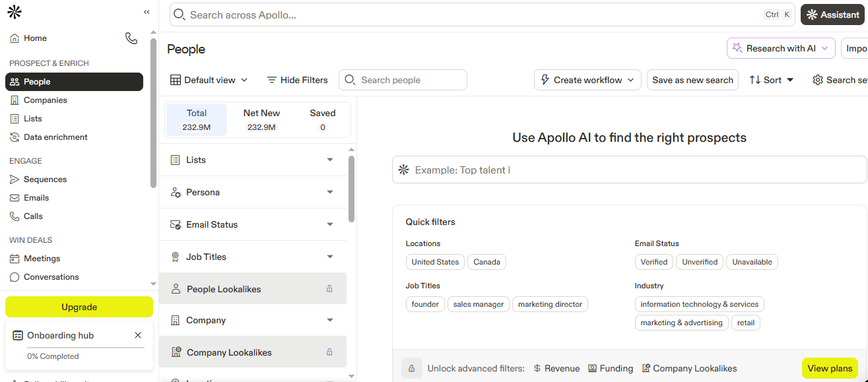Open Data enrichment in sidebar
The height and width of the screenshot is (382, 868).
(x=55, y=137)
